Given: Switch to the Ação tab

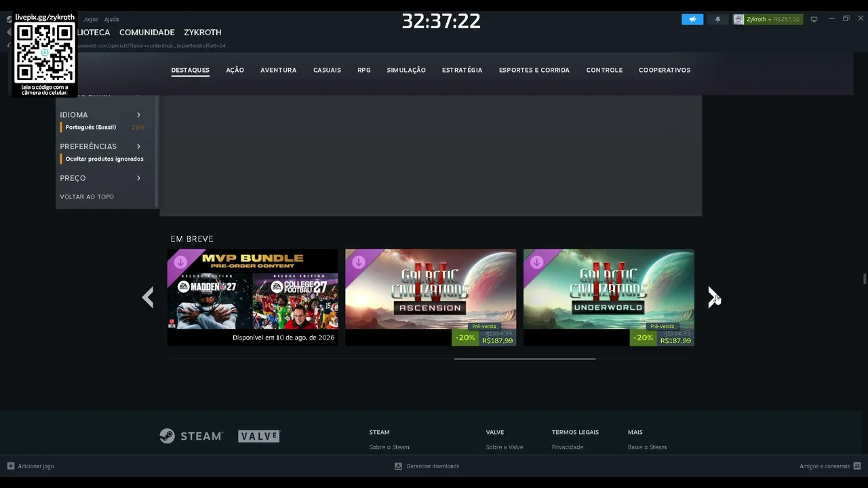Looking at the screenshot, I should [235, 70].
